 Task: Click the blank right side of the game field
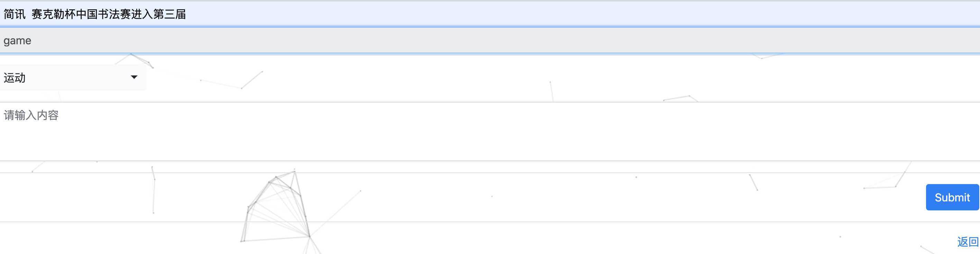tap(685, 40)
